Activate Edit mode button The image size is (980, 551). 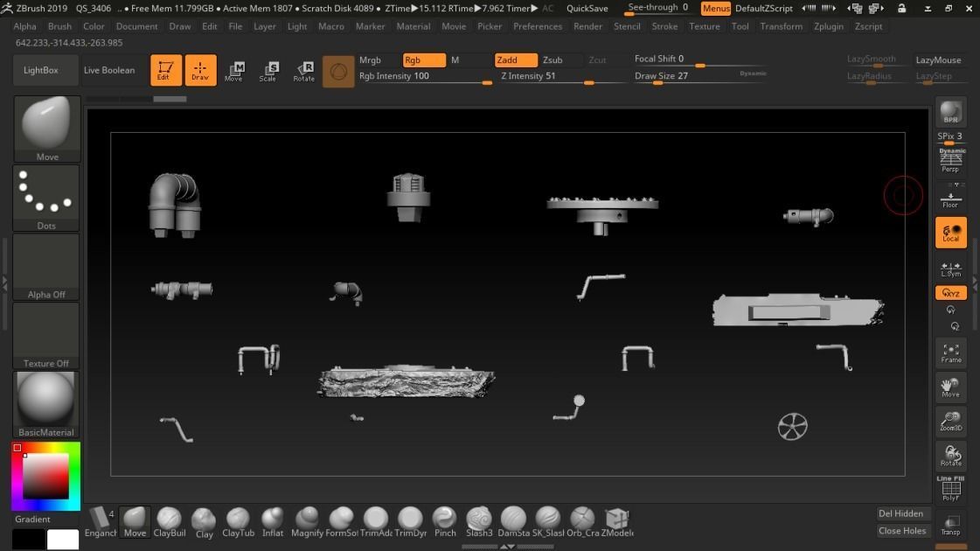click(165, 70)
